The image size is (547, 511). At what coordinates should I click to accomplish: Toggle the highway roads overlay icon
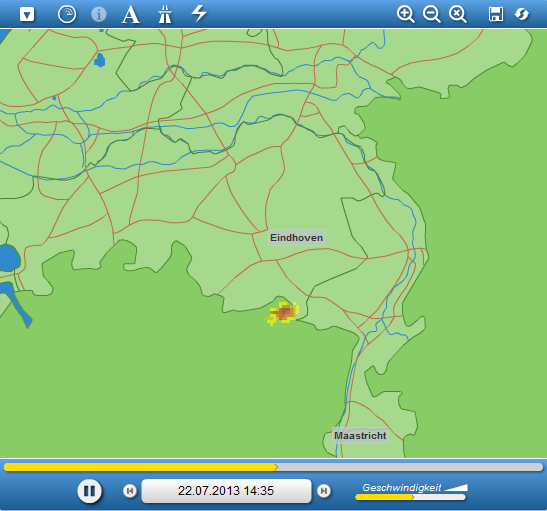click(165, 15)
